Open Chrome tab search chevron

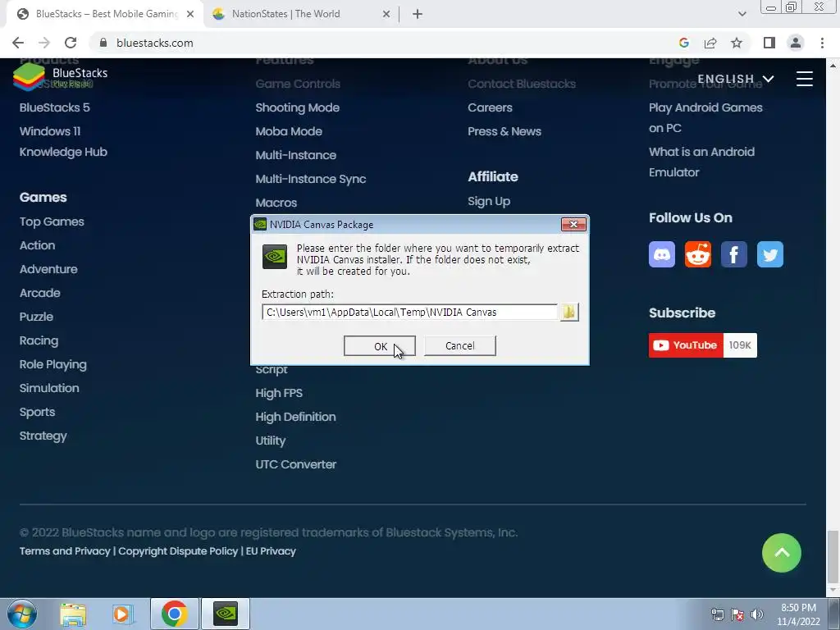tap(742, 15)
